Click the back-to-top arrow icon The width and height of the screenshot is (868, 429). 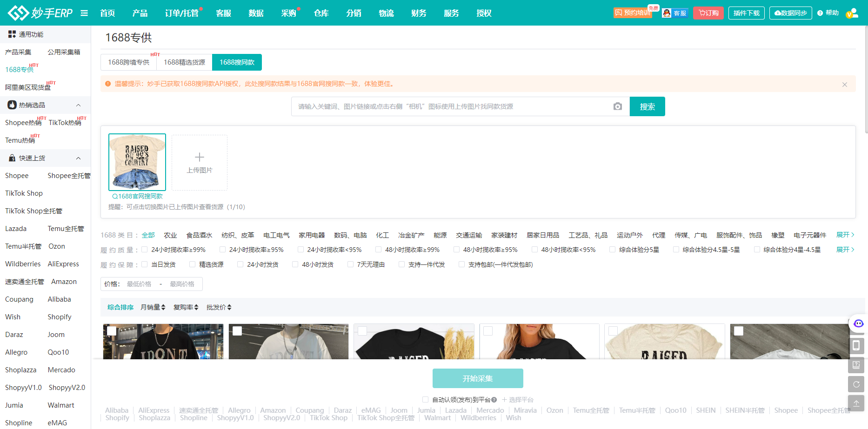[x=856, y=403]
